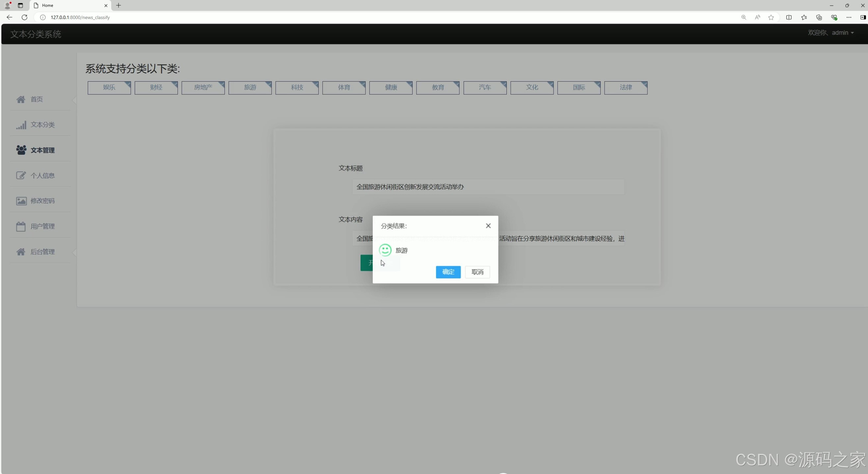
Task: Click the 个人信息 edit icon
Action: pyautogui.click(x=21, y=175)
